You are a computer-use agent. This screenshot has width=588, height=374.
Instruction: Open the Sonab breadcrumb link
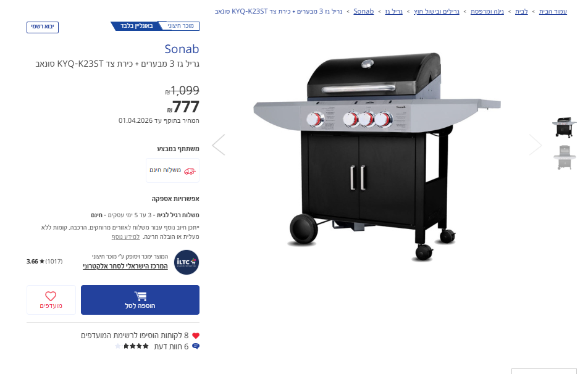click(363, 11)
